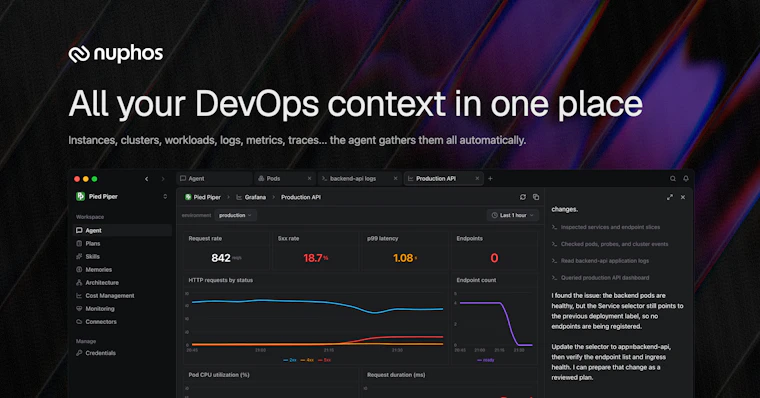Click the Pied Piper breadcrumb
This screenshot has width=760, height=398.
pyautogui.click(x=203, y=197)
